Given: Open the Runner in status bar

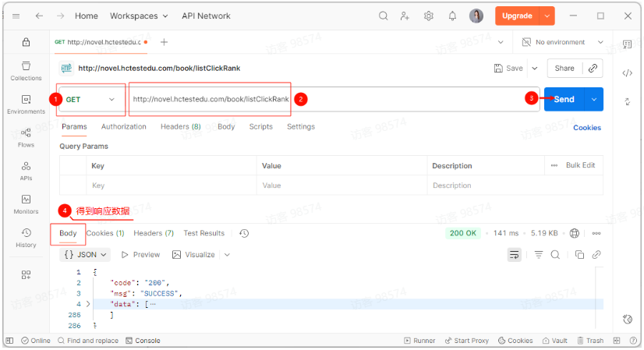Looking at the screenshot, I should [419, 341].
